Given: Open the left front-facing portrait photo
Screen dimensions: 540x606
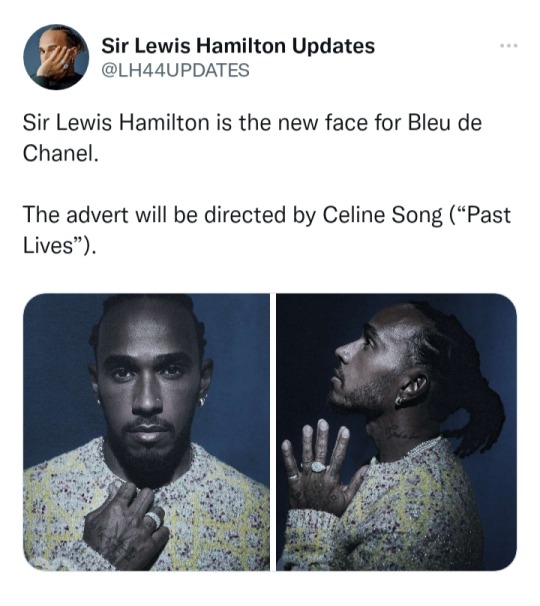Looking at the screenshot, I should tap(146, 432).
